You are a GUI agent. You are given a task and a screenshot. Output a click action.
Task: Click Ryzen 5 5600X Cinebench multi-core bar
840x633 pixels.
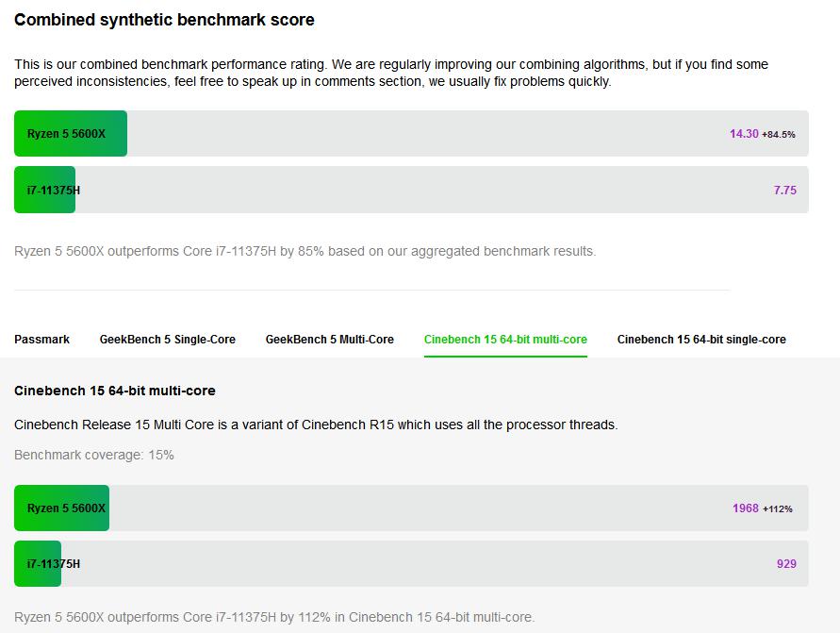coord(62,508)
